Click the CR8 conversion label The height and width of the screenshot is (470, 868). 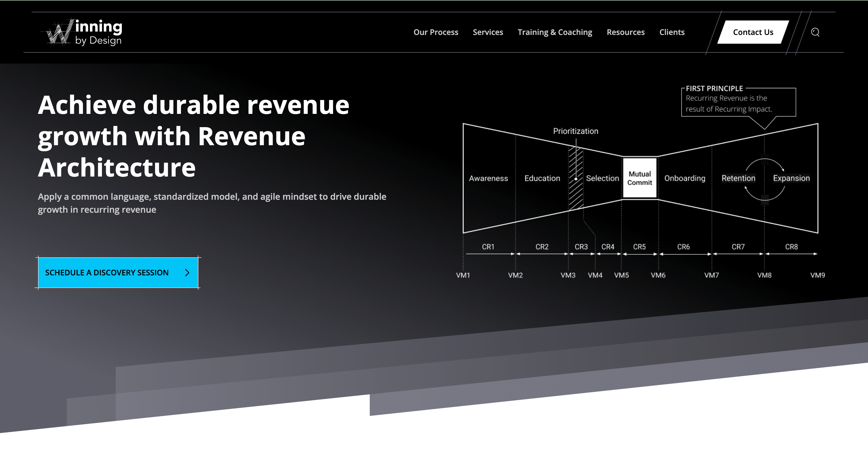tap(791, 247)
